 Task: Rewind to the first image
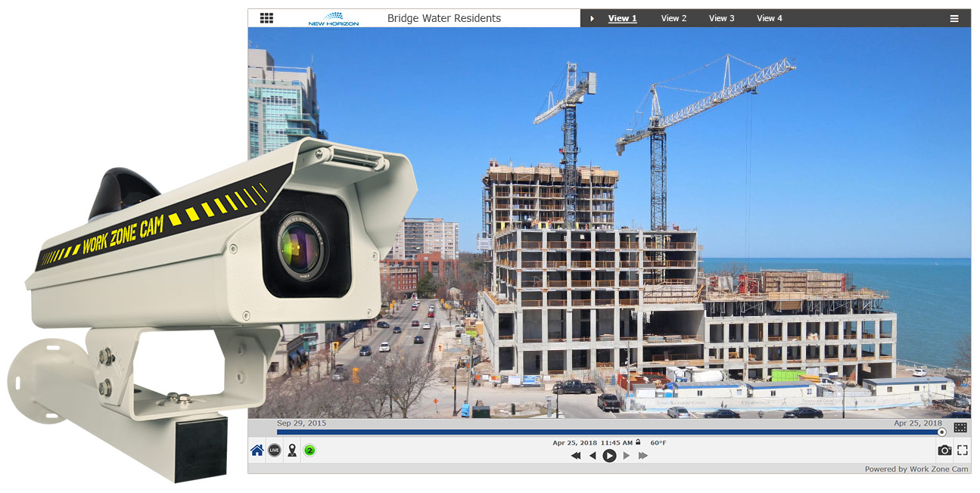576,456
